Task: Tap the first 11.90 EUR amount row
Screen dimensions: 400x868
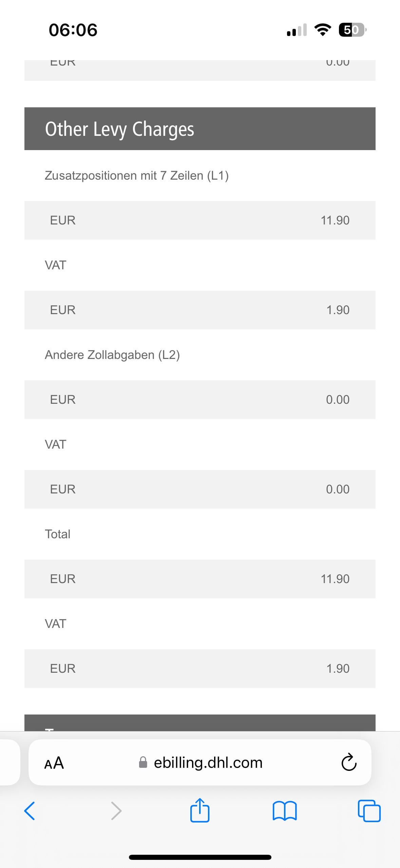Action: click(200, 220)
